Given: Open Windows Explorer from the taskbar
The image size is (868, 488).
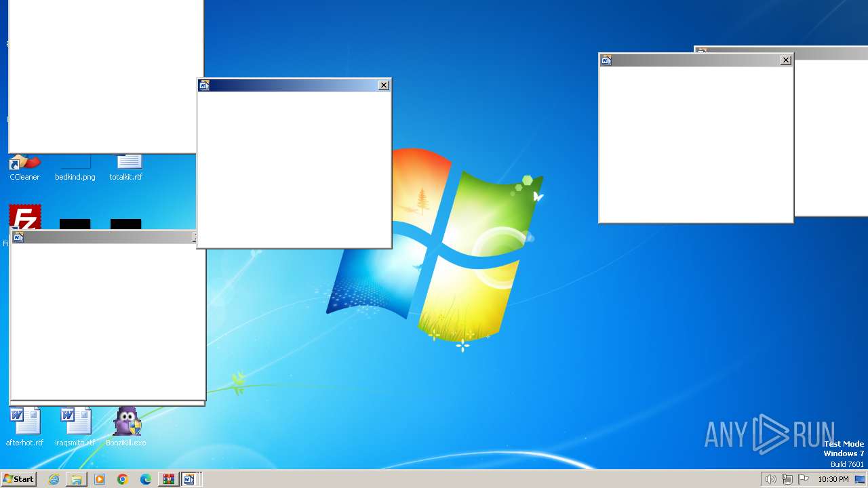Looking at the screenshot, I should point(77,479).
